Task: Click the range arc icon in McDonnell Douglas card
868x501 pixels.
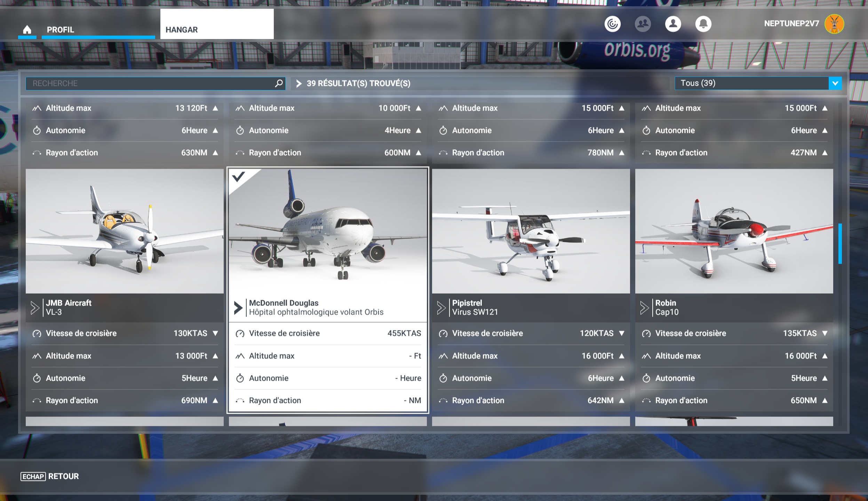Action: point(240,400)
